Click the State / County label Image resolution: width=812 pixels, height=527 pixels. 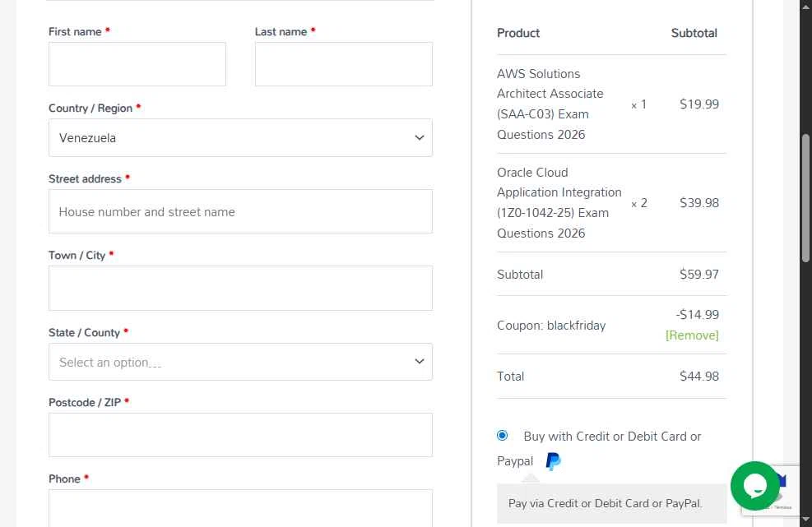(84, 332)
